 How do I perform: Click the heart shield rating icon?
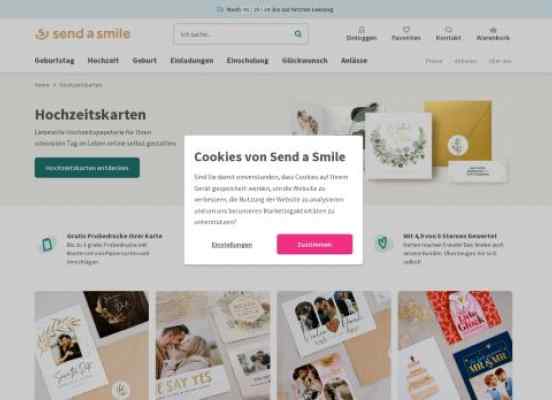383,243
